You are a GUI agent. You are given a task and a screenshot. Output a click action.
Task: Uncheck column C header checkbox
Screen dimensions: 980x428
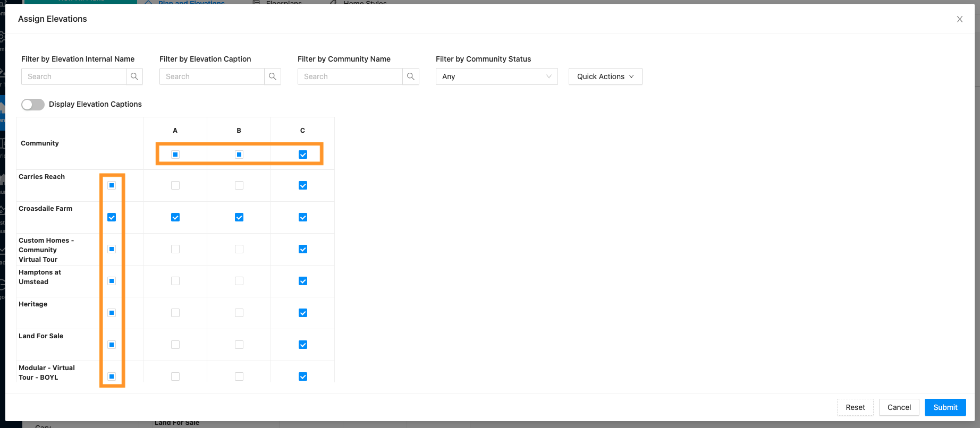click(x=303, y=155)
